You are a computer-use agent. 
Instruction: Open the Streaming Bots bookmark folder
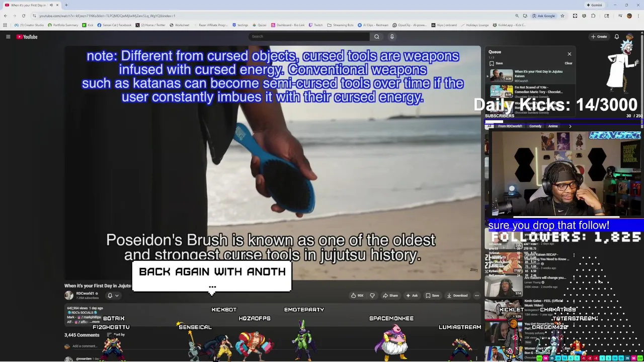[341, 25]
